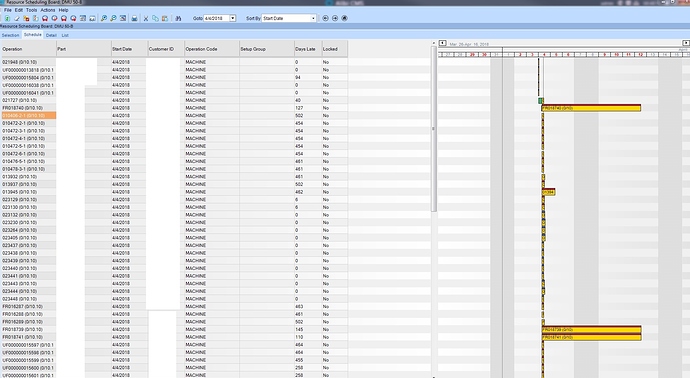Switch to the Selection tab
The image size is (690, 378).
(x=10, y=35)
